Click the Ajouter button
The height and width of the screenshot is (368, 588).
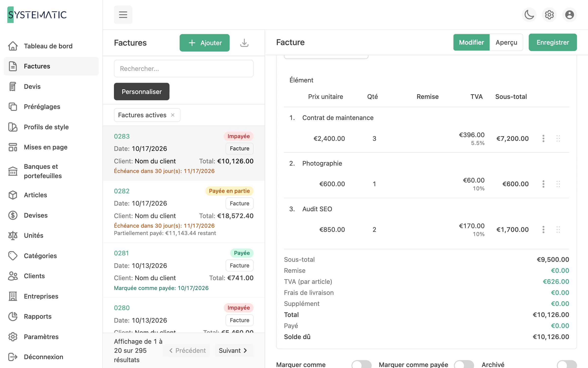tap(205, 43)
